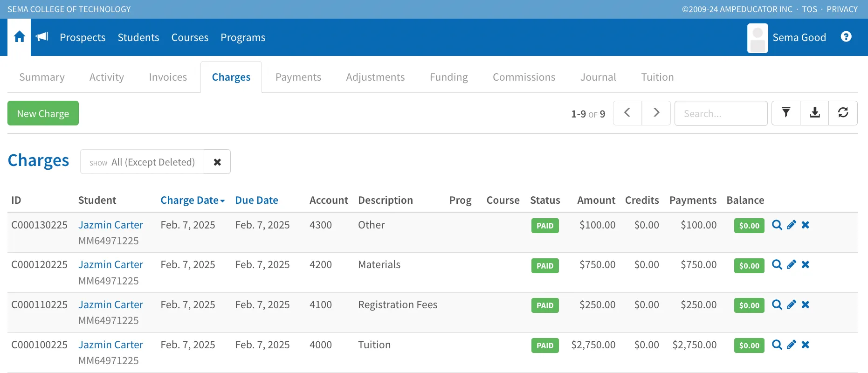Open the help question mark icon
Screen dimensions: 868x373
pyautogui.click(x=846, y=37)
